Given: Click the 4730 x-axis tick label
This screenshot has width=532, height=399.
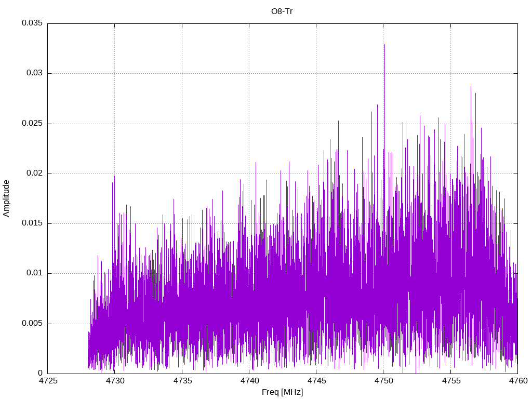Looking at the screenshot, I should [115, 381].
